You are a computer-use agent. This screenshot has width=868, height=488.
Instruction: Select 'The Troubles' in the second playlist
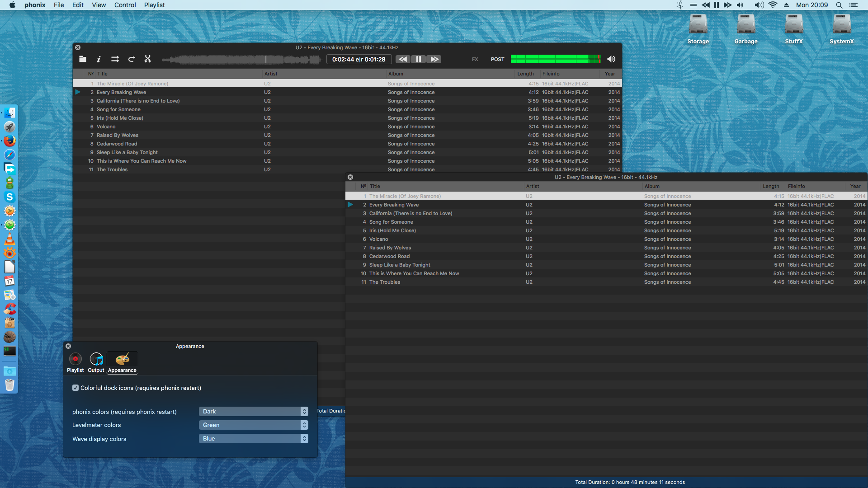click(606, 282)
